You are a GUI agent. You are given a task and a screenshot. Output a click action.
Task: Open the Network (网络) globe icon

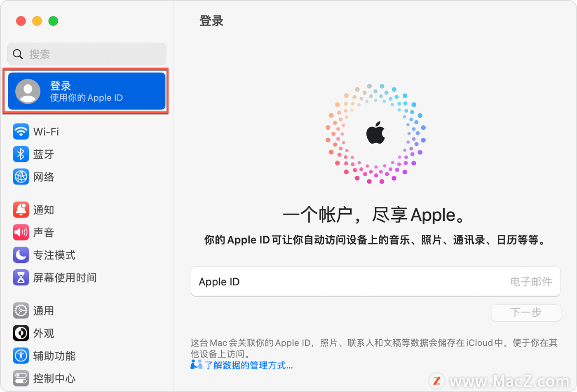[21, 177]
